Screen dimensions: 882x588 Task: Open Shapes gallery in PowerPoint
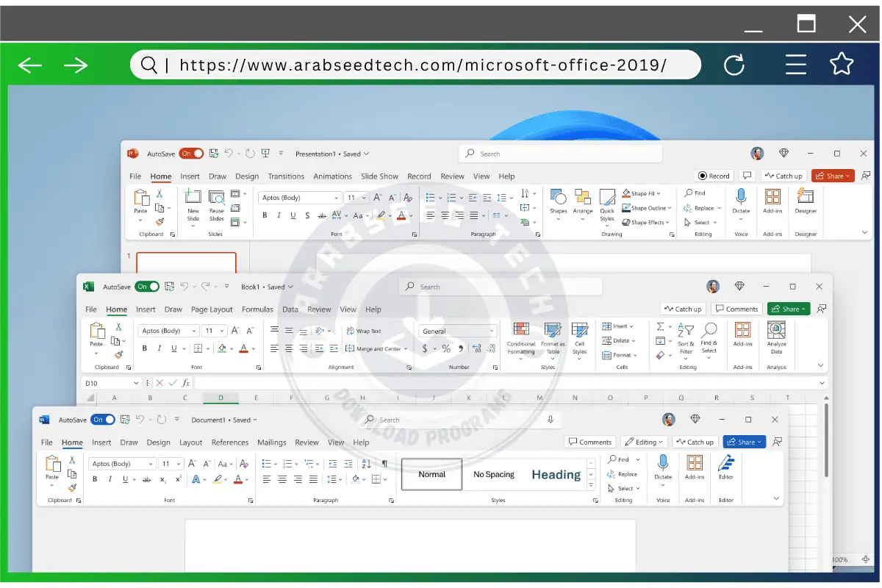tap(559, 198)
